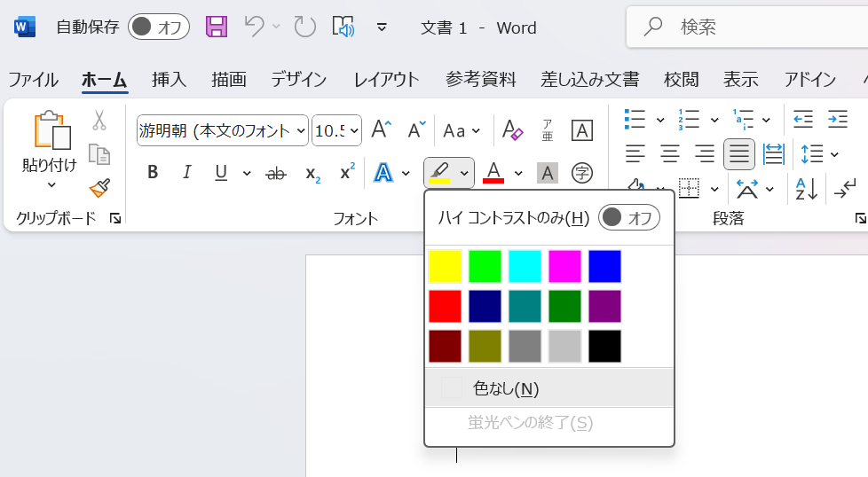Pick the yellow highlight color swatch

[x=445, y=266]
